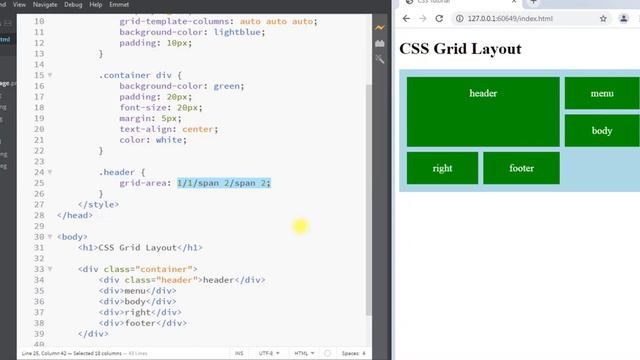Image resolution: width=640 pixels, height=360 pixels.
Task: Open the View menu
Action: (19, 4)
